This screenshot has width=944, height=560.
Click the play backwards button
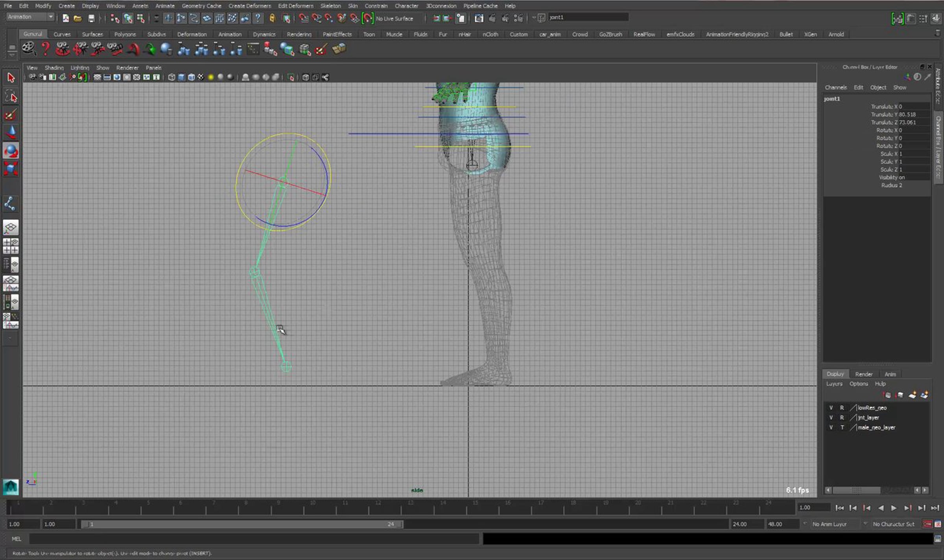point(881,508)
